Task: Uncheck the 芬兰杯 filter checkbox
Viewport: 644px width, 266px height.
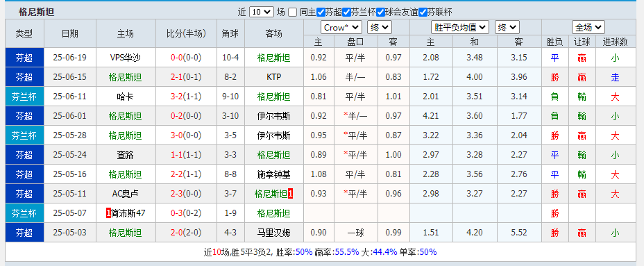Action: [347, 13]
